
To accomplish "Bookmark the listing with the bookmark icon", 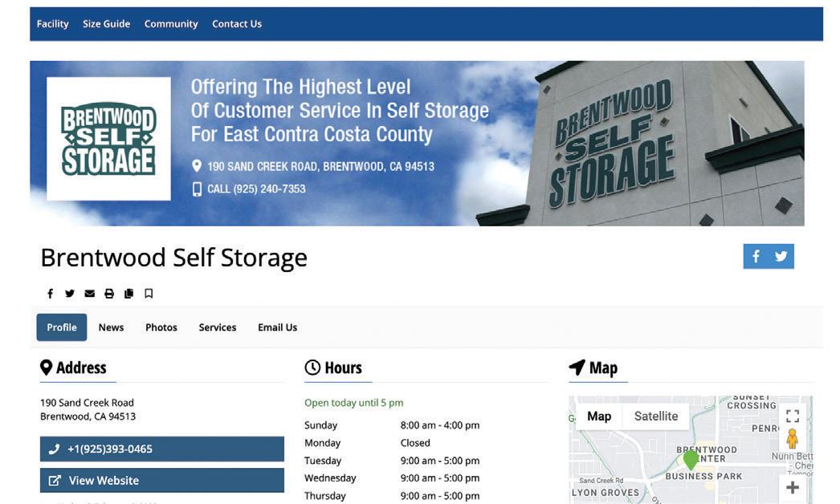I will (149, 294).
